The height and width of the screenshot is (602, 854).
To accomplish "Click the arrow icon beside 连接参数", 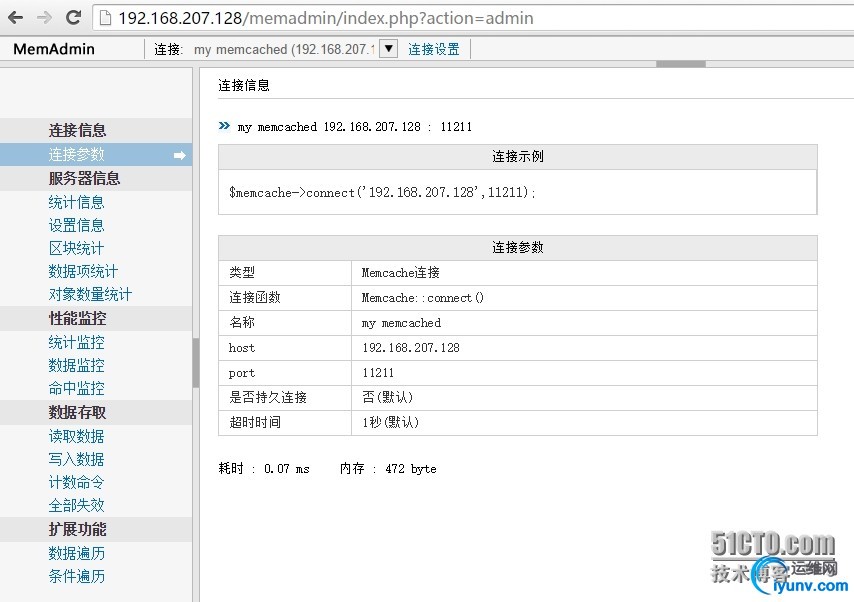I will tap(180, 156).
